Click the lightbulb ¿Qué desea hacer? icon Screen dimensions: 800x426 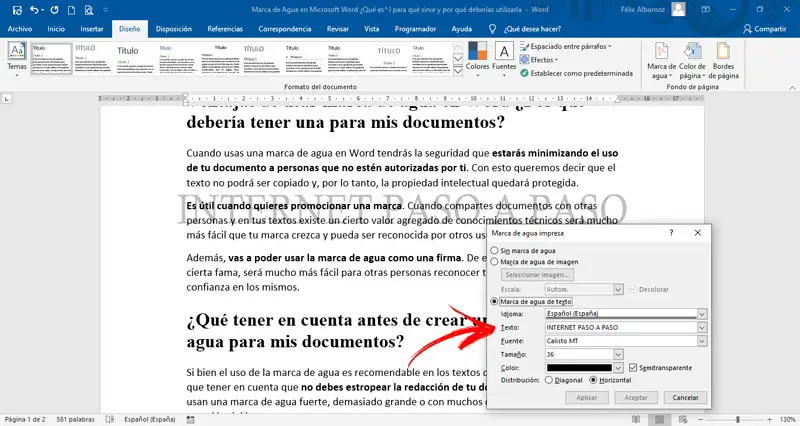click(x=492, y=29)
